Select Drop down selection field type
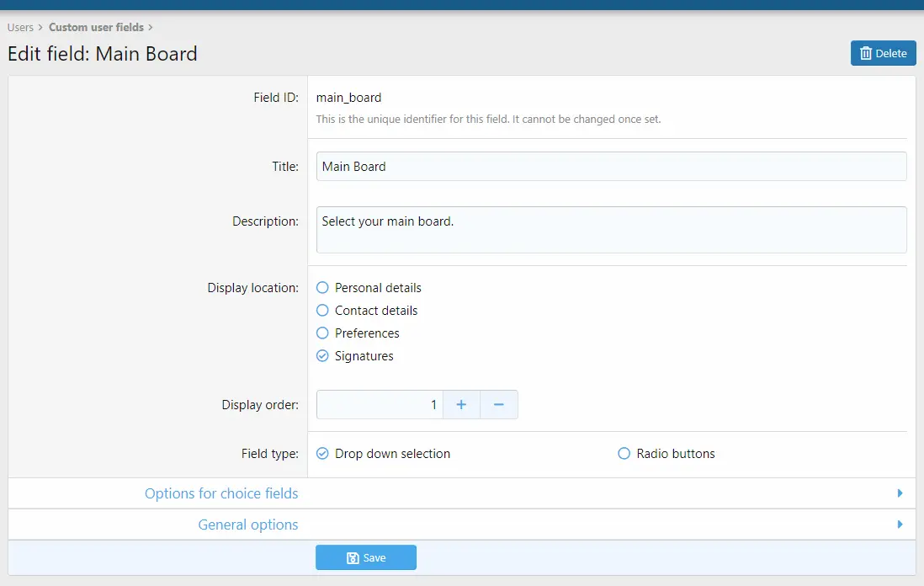The image size is (924, 586). (x=322, y=453)
